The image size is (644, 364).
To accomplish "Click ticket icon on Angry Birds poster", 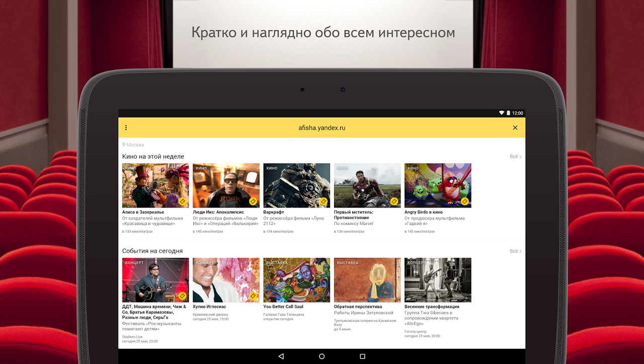I will click(x=465, y=201).
